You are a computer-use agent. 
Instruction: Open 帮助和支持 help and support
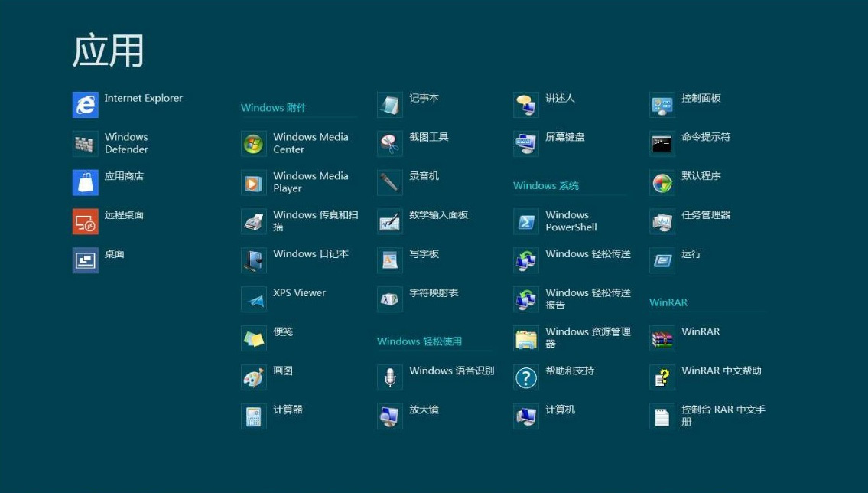click(526, 377)
